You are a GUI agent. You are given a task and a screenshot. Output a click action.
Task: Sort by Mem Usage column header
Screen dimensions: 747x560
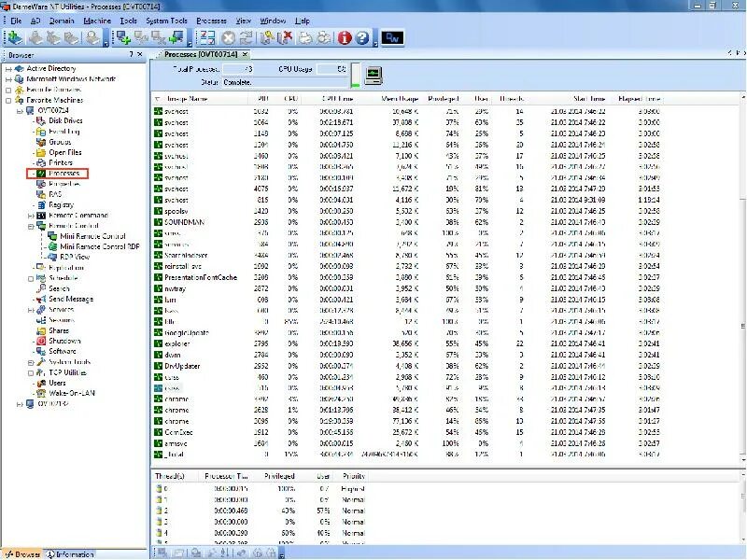(x=400, y=99)
